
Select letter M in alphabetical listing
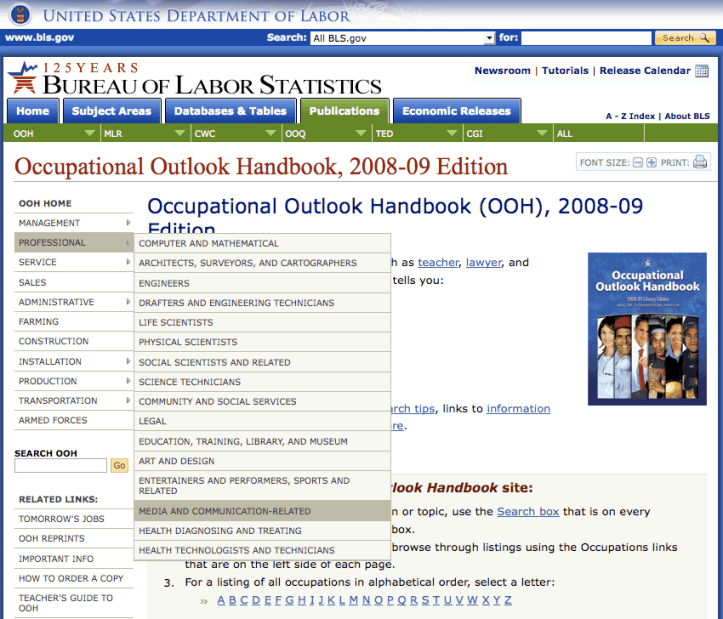353,601
